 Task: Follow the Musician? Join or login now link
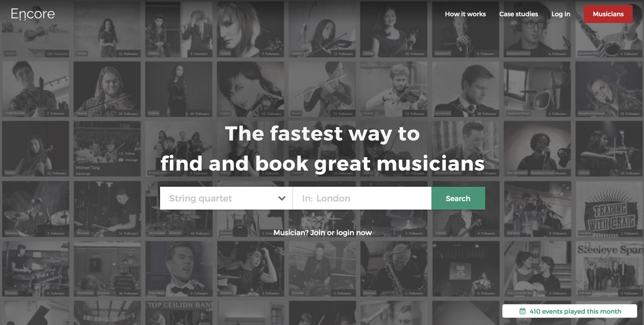point(323,233)
